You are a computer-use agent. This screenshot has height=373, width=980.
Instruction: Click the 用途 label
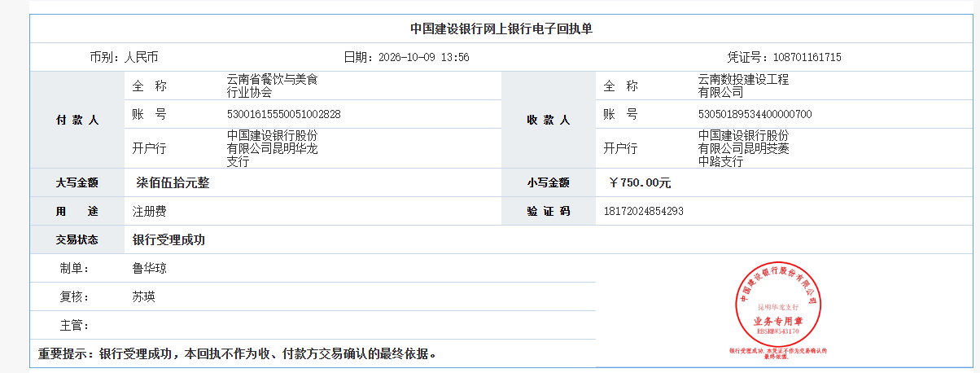click(77, 212)
